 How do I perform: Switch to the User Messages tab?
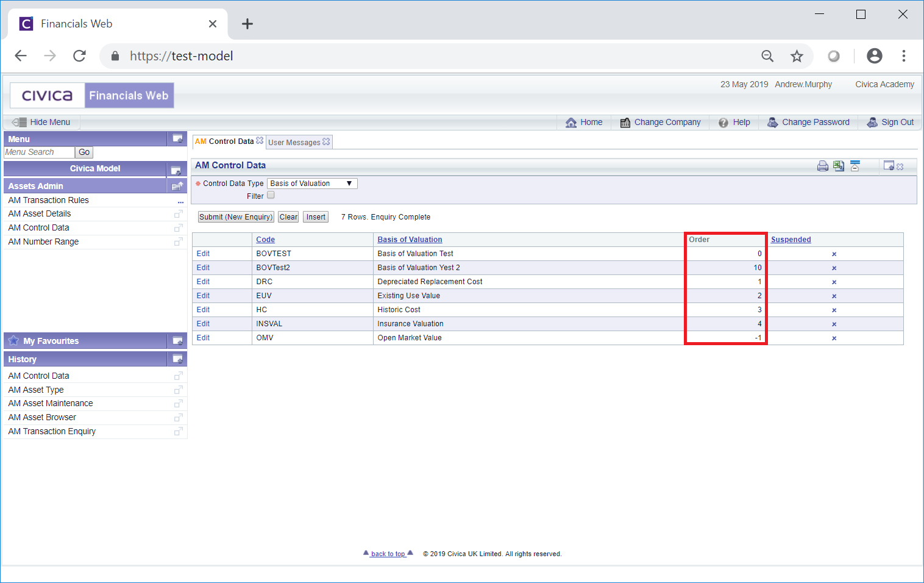pos(294,142)
